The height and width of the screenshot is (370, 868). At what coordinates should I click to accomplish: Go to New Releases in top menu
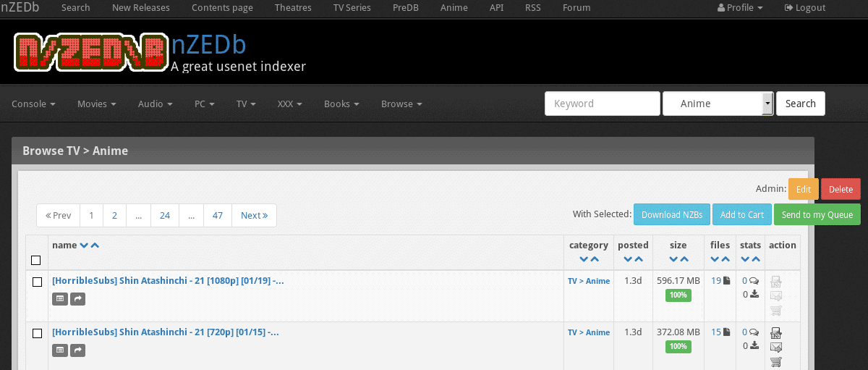(141, 8)
